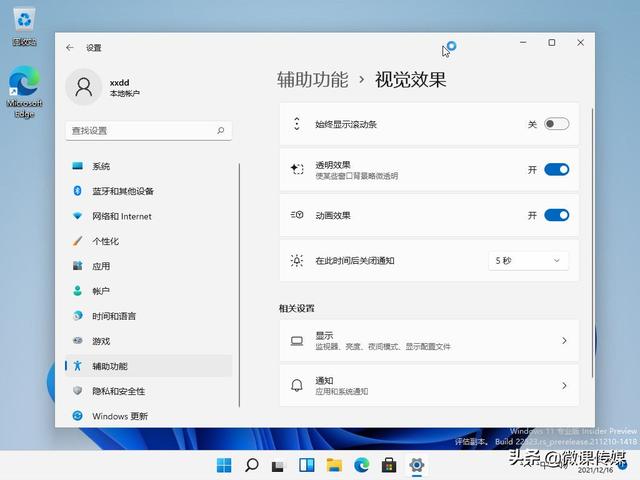
Task: Turn on 始终显示滚动条 toggle
Action: click(x=556, y=124)
